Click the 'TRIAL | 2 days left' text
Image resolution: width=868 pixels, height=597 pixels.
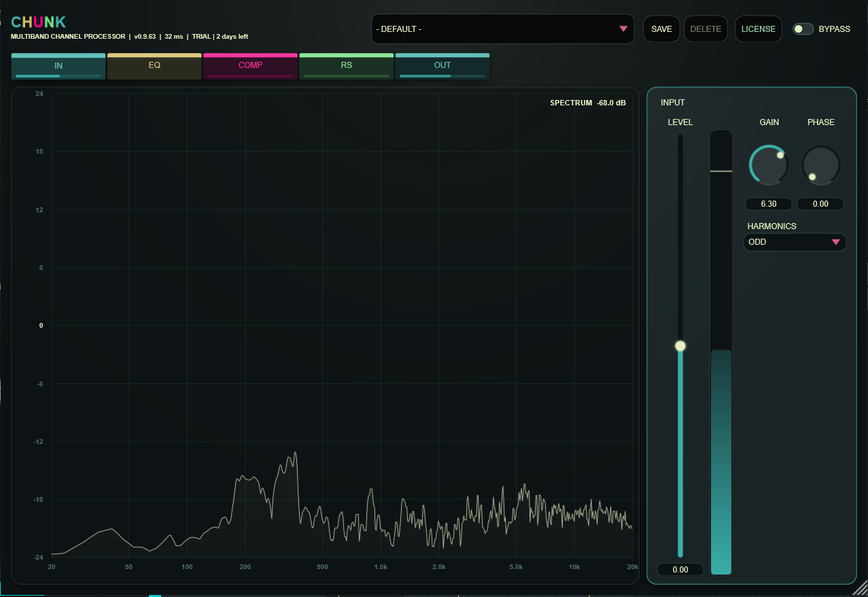coord(220,37)
